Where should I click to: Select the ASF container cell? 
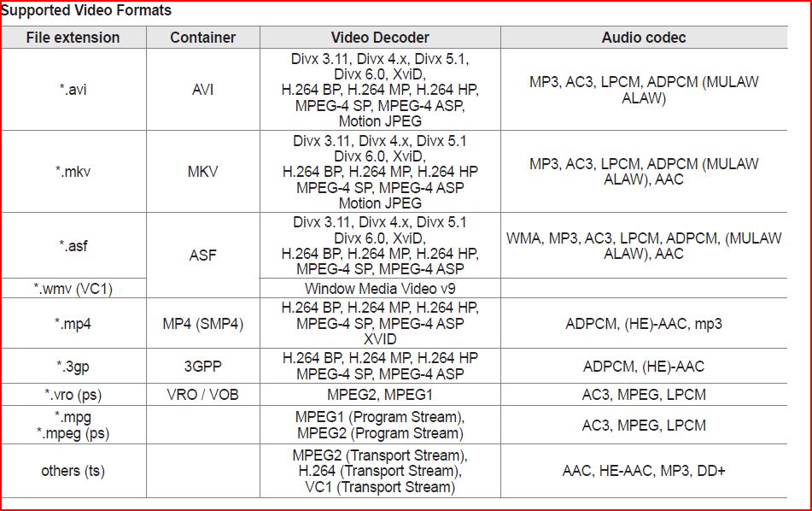pos(203,255)
